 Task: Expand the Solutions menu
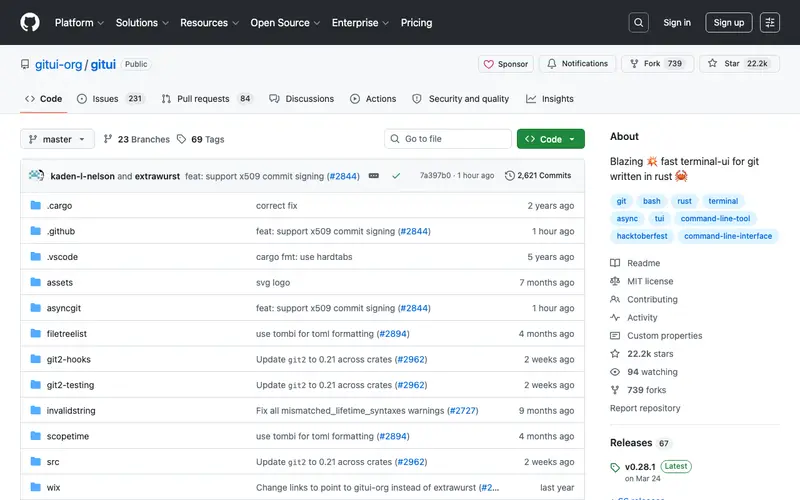pyautogui.click(x=142, y=22)
